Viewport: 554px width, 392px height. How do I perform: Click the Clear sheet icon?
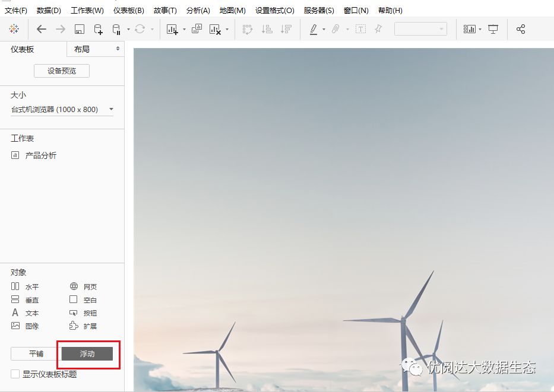pos(215,29)
